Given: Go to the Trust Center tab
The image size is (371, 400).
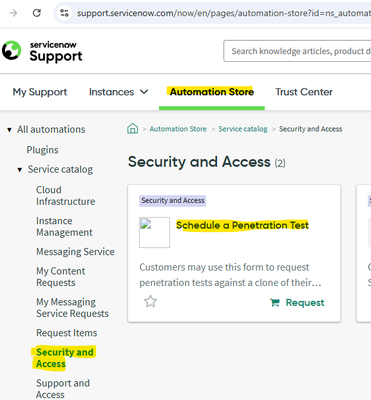Looking at the screenshot, I should pos(304,92).
